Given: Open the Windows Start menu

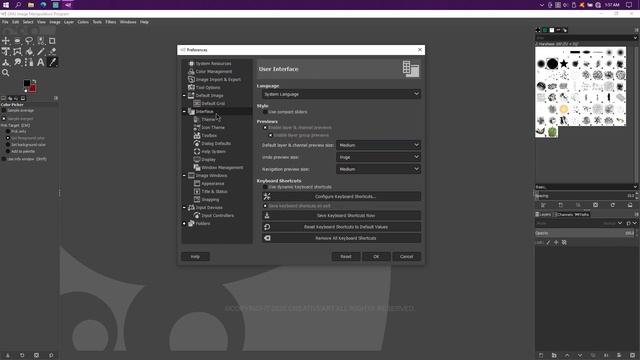Looking at the screenshot, I should click(x=6, y=5).
